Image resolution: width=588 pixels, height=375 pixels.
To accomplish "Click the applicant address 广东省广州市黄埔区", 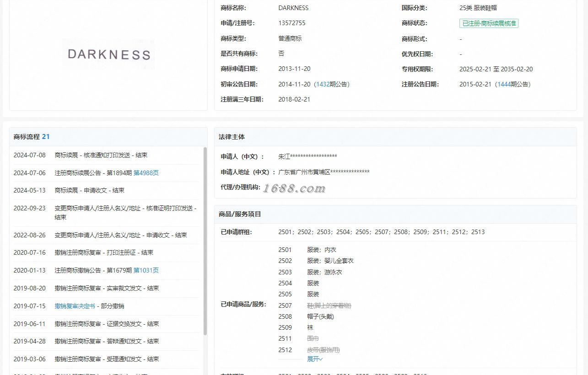I will click(324, 172).
